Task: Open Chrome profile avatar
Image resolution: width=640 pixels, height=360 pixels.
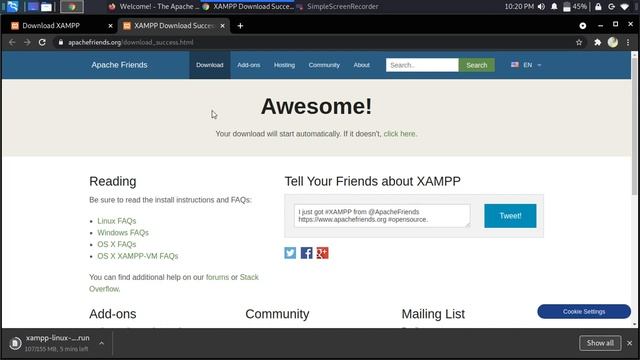Action: pyautogui.click(x=613, y=42)
